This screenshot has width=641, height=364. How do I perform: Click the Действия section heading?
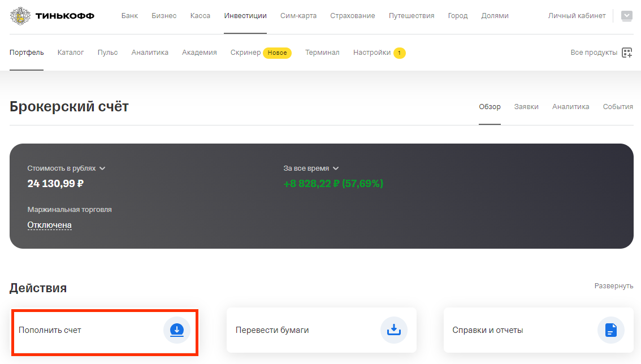[38, 288]
